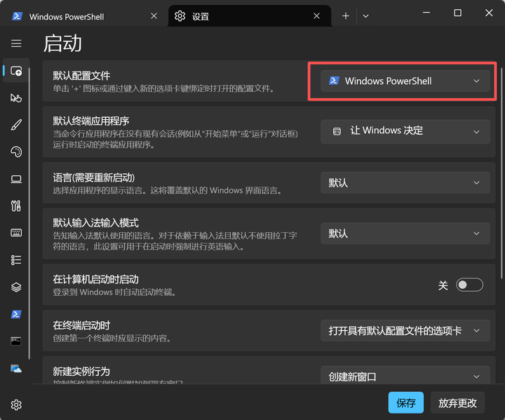Maximize the terminal window

457,13
